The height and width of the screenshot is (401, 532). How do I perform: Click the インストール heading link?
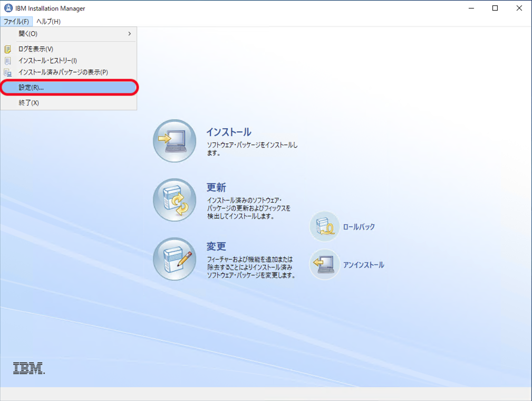pos(229,132)
